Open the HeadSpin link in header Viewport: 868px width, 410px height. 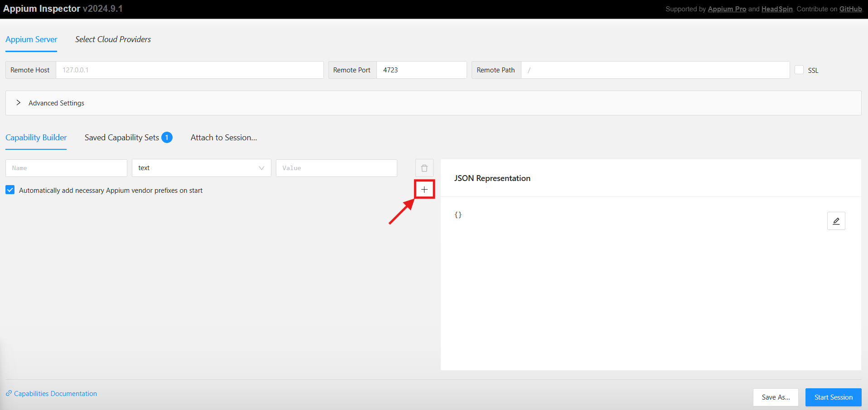[x=777, y=9]
